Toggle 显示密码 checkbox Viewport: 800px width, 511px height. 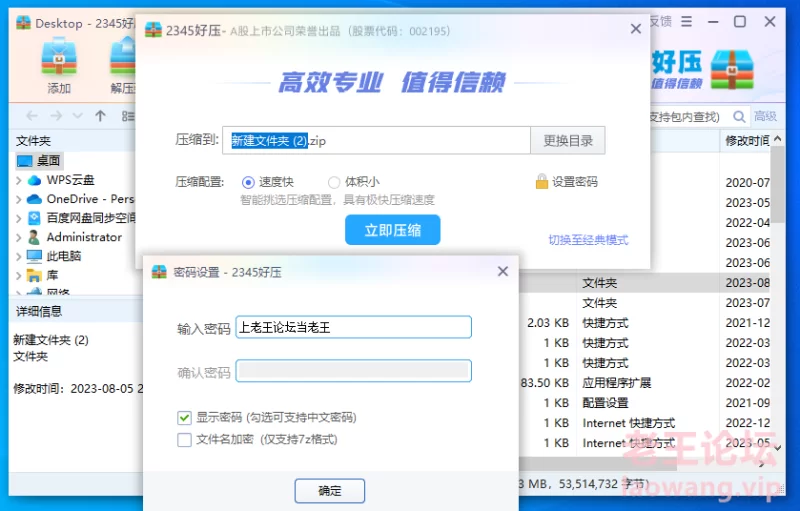(184, 418)
